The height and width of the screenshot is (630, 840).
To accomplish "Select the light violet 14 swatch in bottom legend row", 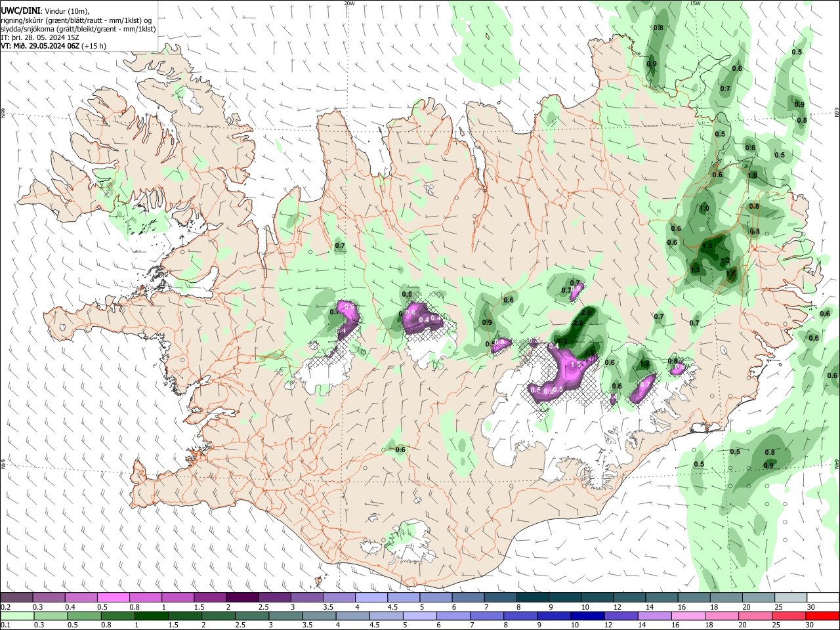I will pos(654,616).
